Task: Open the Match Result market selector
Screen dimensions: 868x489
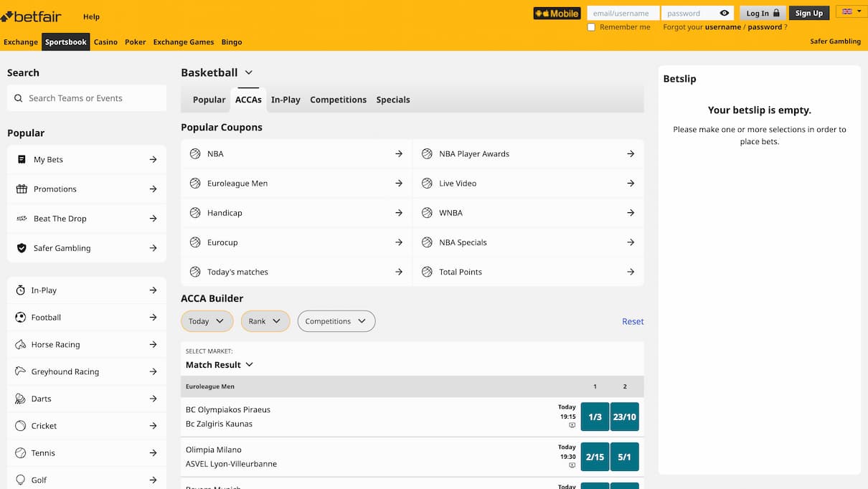Action: pos(220,364)
